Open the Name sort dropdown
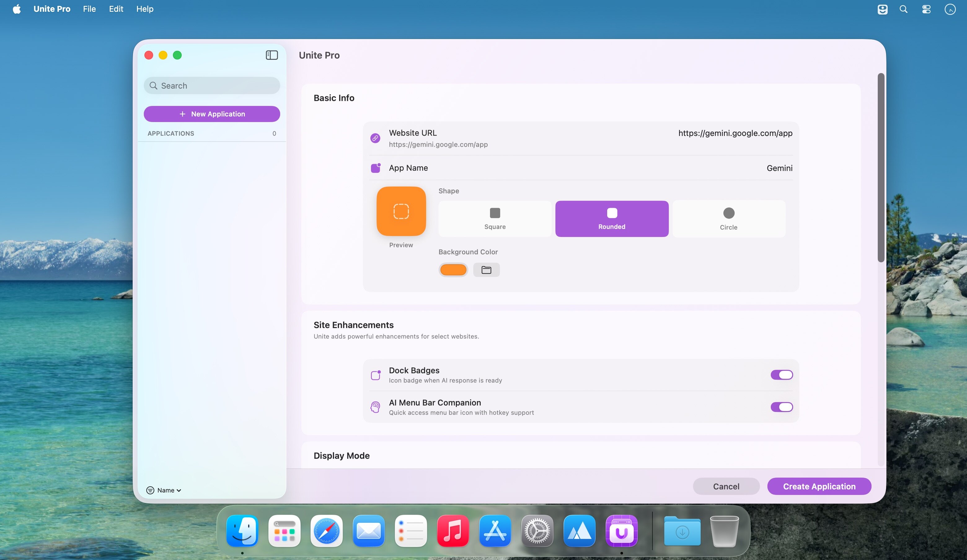 164,490
